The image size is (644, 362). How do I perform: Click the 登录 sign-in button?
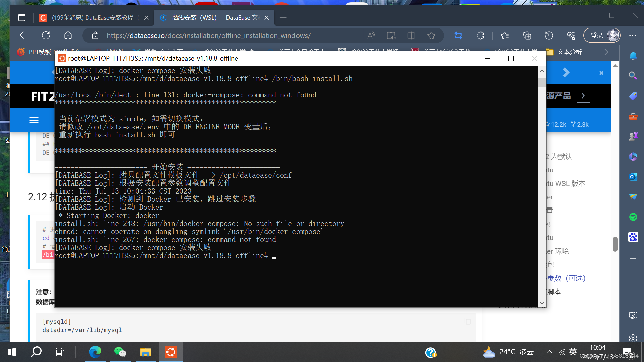pos(598,35)
